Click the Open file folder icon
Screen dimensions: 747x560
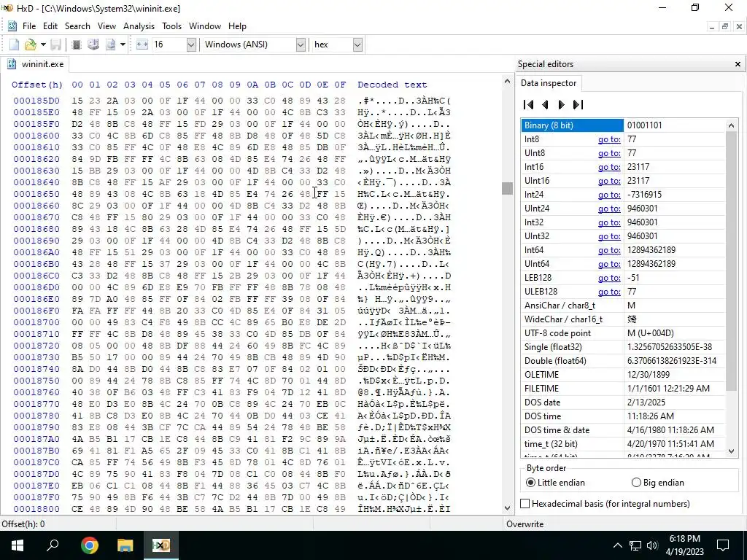tap(30, 44)
